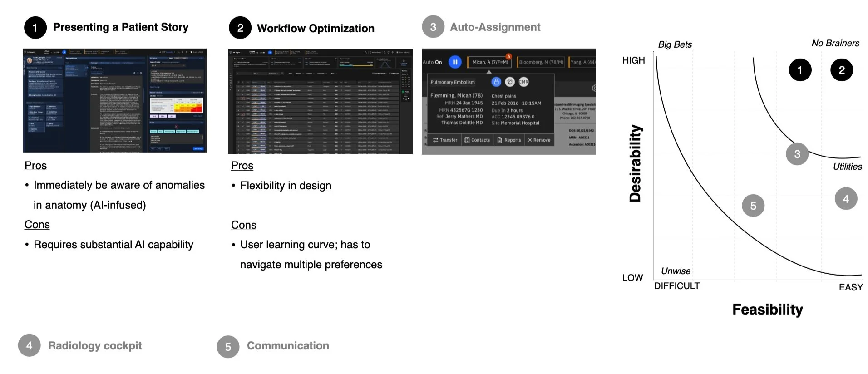Click the Feasibility axis title
This screenshot has width=868, height=374.
pos(768,310)
